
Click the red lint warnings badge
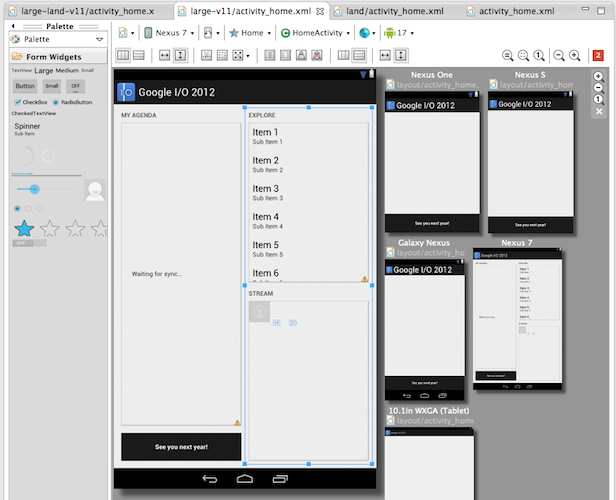coord(598,55)
